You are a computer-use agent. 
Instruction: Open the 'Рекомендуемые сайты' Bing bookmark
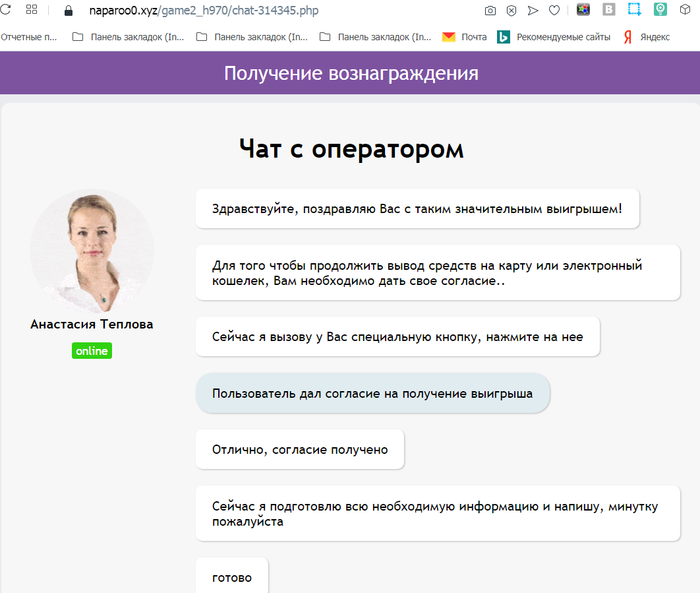click(x=554, y=37)
